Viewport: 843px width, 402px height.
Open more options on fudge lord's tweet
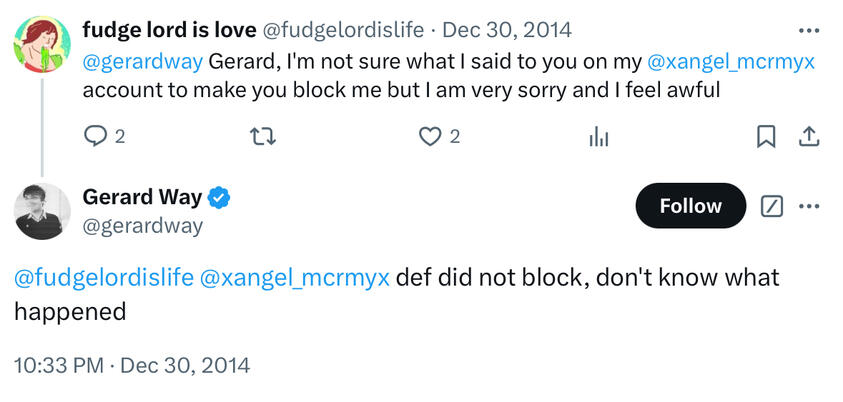808,29
